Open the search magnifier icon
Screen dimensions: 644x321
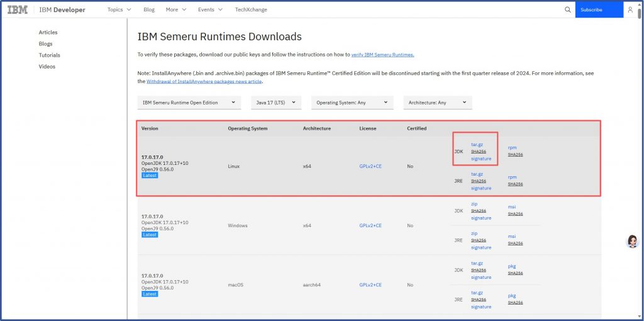coord(568,10)
